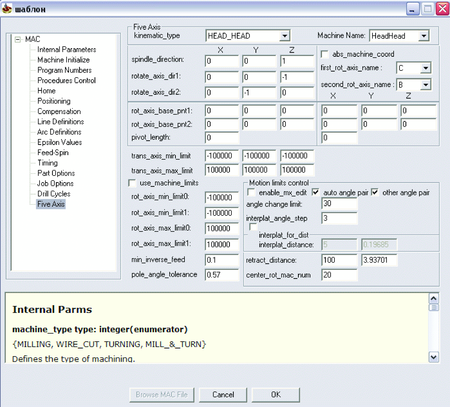The width and height of the screenshot is (450, 407).
Task: Enable use_machine_limits checkbox
Action: 132,183
